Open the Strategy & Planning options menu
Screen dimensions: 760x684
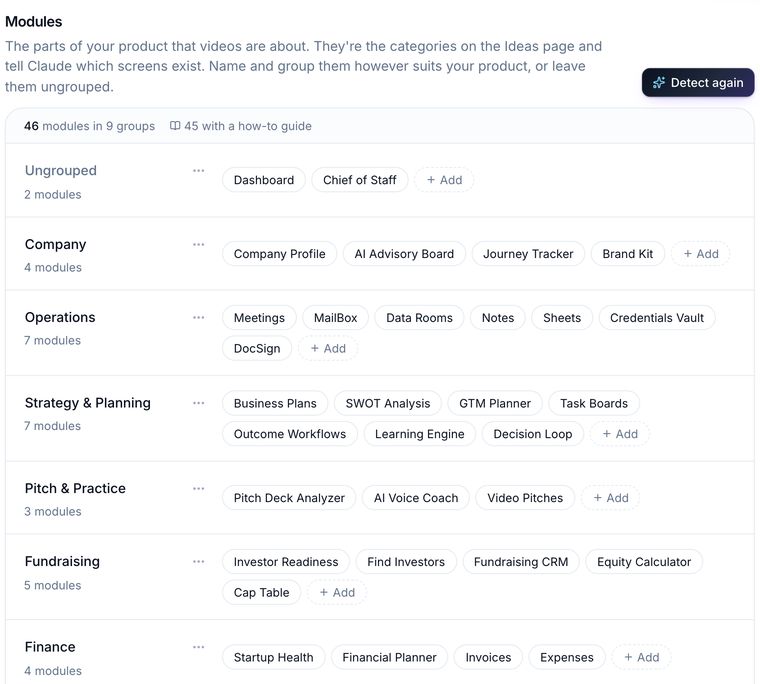click(198, 403)
